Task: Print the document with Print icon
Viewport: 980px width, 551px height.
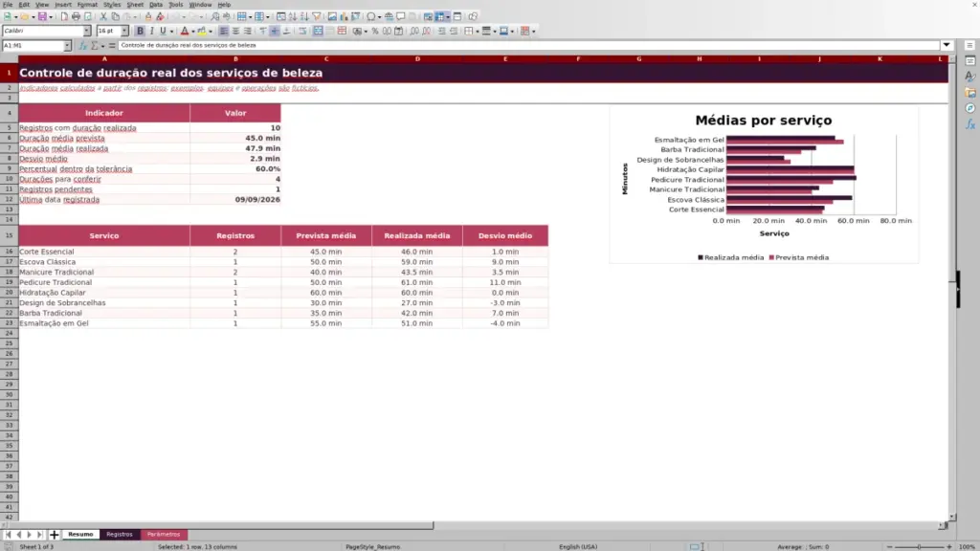Action: point(77,16)
